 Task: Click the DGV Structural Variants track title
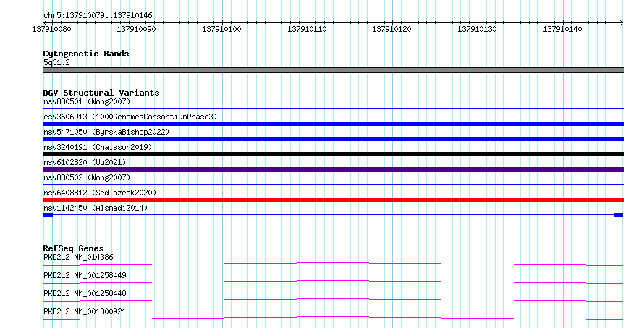coord(101,93)
